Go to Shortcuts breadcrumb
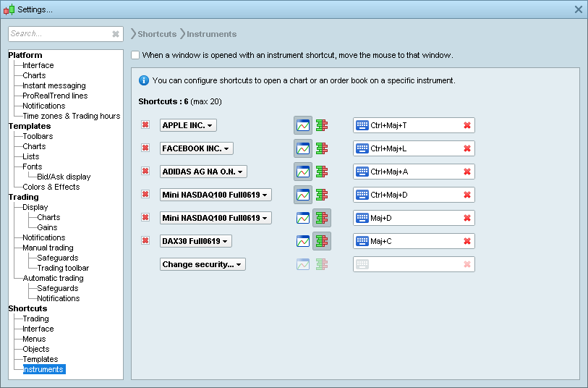Image resolution: width=588 pixels, height=388 pixels. [157, 34]
